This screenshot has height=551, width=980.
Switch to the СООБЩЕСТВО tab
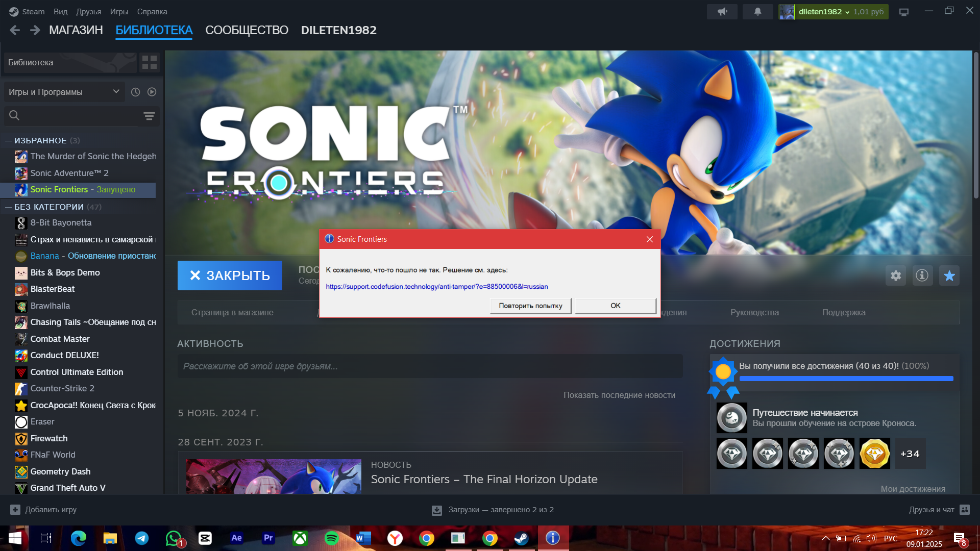point(247,31)
